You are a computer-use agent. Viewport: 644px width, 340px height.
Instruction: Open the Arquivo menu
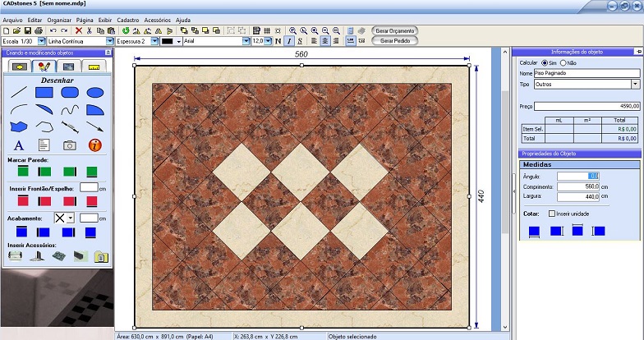tap(13, 20)
